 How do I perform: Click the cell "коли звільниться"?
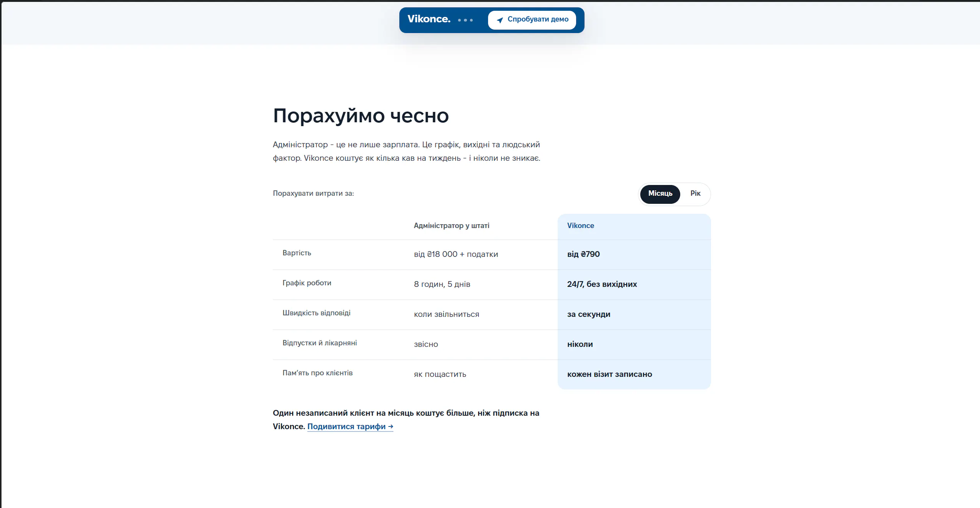(x=447, y=314)
